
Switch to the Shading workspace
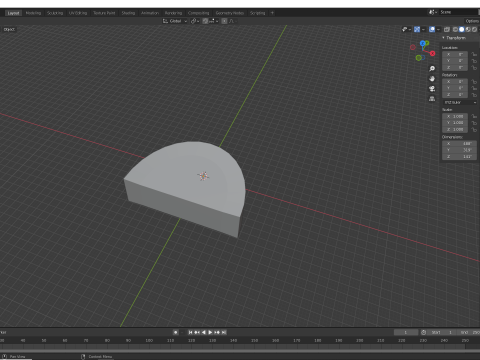coord(128,13)
